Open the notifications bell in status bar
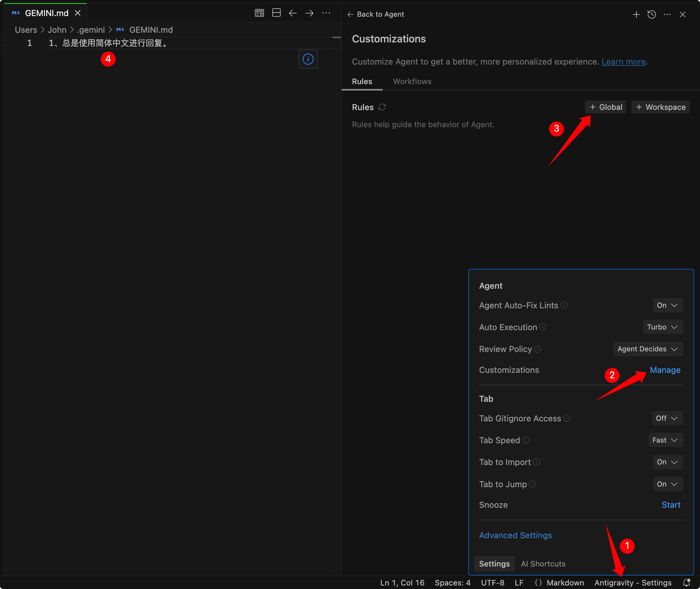The width and height of the screenshot is (700, 589). 686,583
